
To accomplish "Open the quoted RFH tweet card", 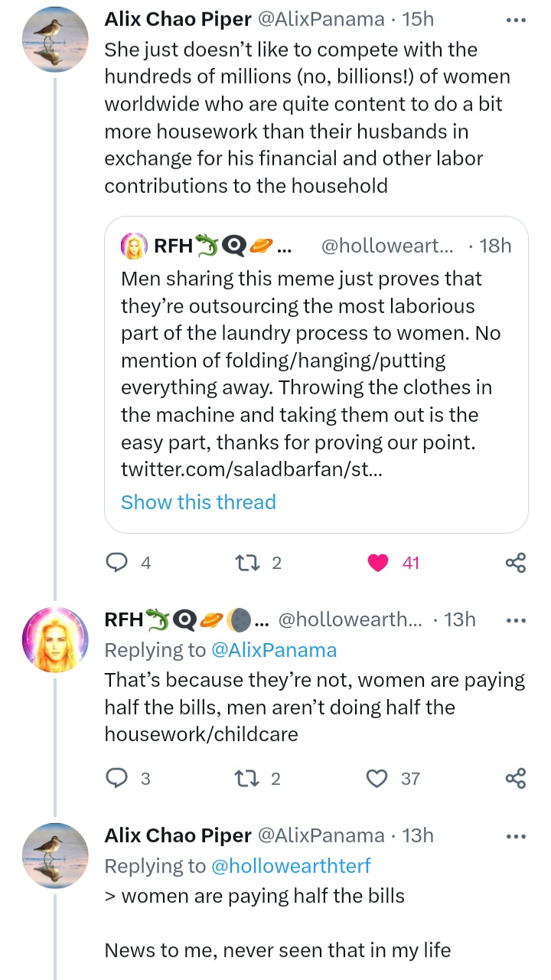I will point(315,360).
